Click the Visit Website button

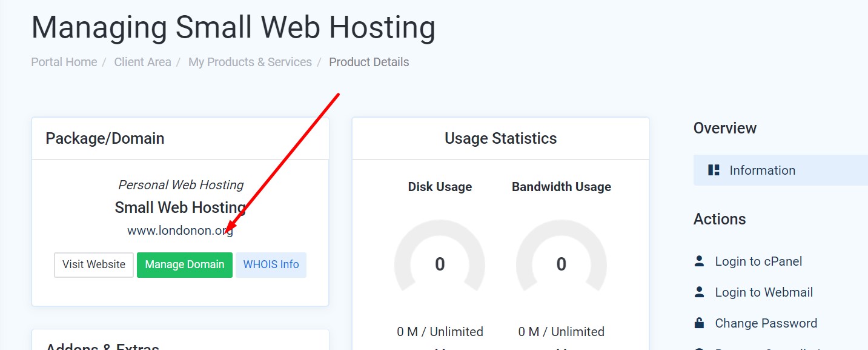coord(94,264)
